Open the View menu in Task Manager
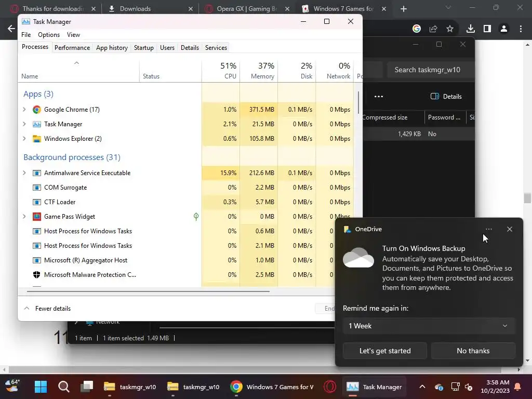The width and height of the screenshot is (532, 399). [73, 35]
